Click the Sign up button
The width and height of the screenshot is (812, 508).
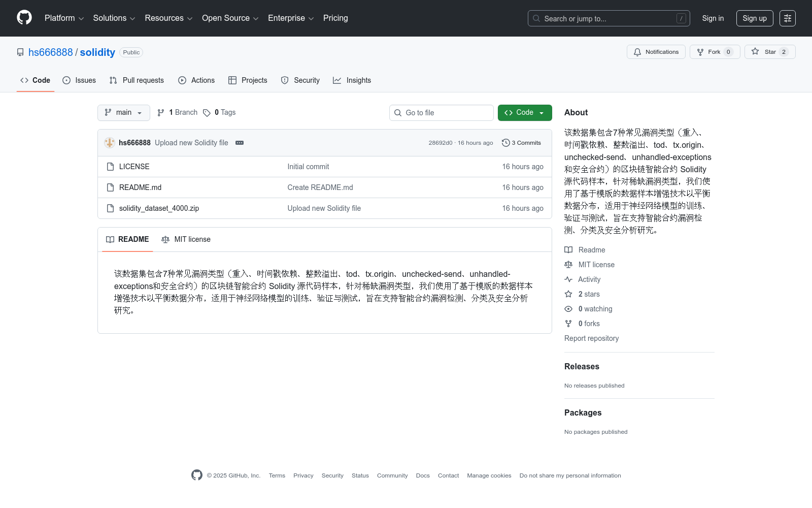755,18
